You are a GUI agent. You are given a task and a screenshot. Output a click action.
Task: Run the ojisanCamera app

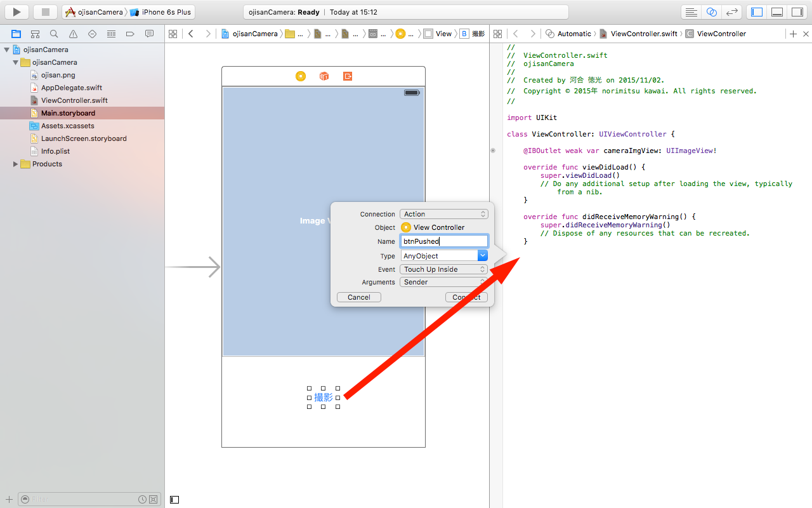pyautogui.click(x=16, y=11)
